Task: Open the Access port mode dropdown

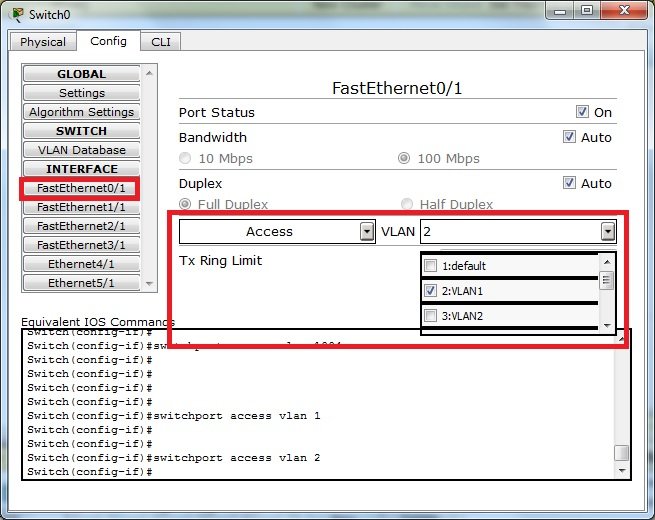Action: point(277,231)
